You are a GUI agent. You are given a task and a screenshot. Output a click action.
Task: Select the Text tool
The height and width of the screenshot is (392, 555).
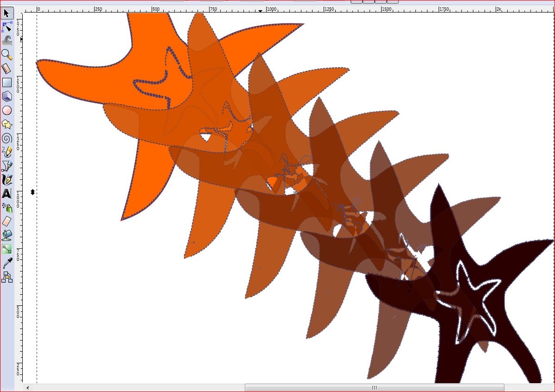coord(7,194)
